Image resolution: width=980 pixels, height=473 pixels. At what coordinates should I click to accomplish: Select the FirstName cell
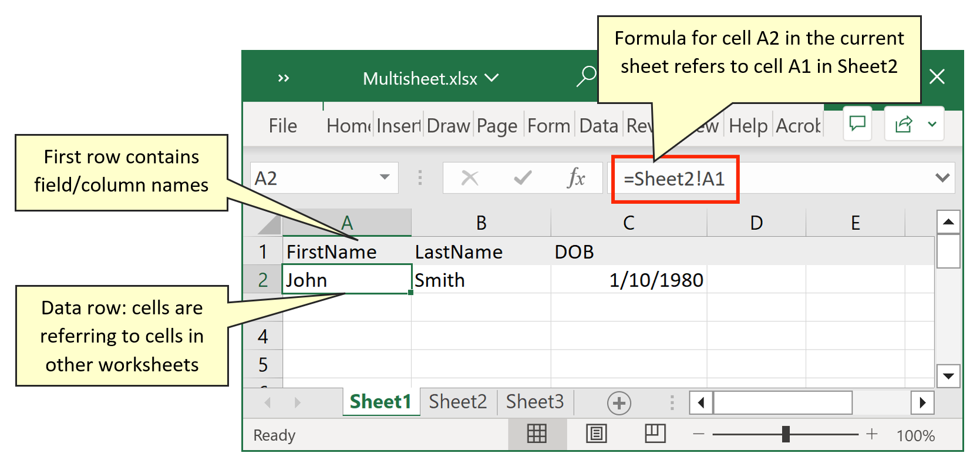347,251
